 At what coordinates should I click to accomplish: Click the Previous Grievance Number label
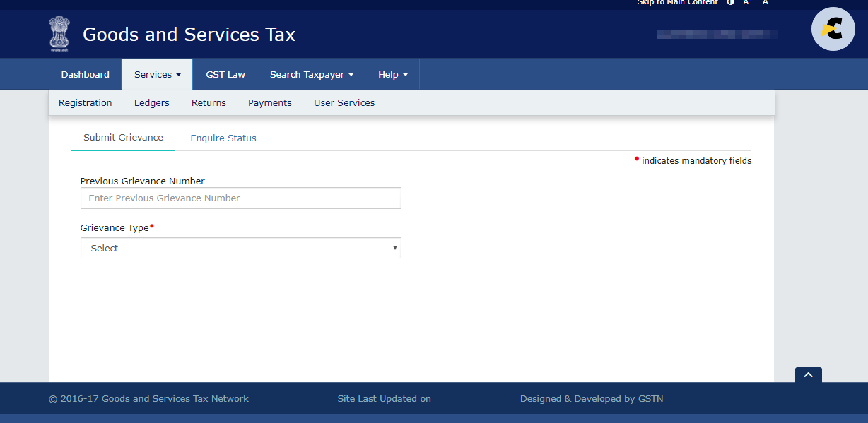point(143,181)
